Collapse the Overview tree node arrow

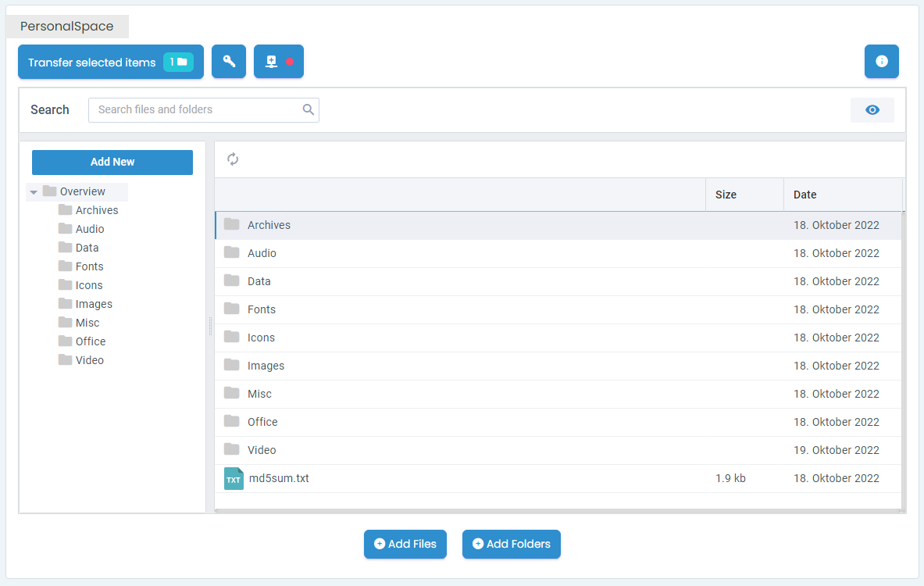[x=34, y=192]
